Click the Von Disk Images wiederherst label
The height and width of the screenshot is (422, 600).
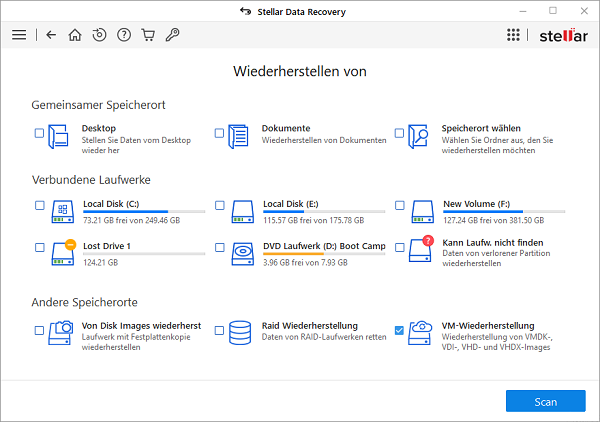click(141, 326)
